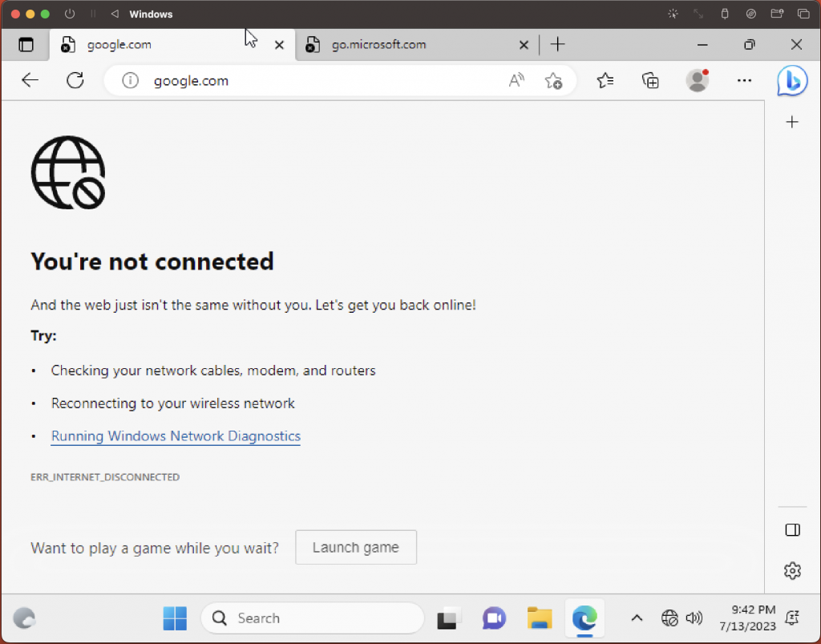
Task: Click the browser Back arrow
Action: (x=30, y=80)
